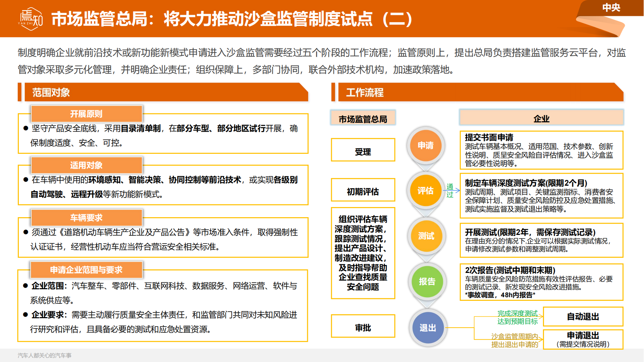
Task: Click the yellow 测试 circle
Action: pyautogui.click(x=426, y=236)
